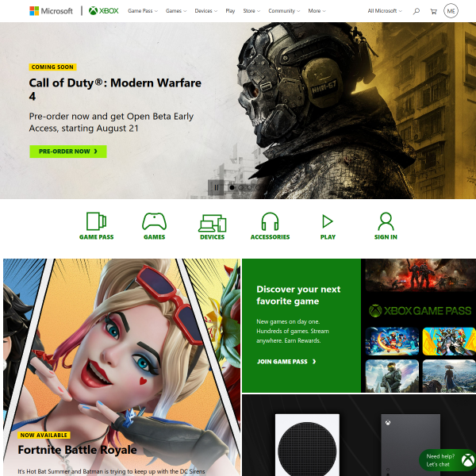Click the Pre-Order Now button

[x=68, y=152]
